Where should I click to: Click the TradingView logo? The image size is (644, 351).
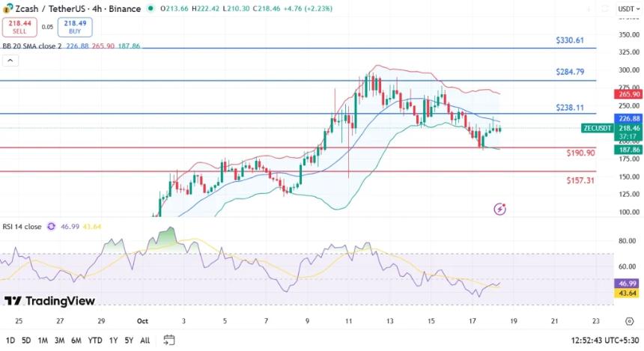[50, 301]
